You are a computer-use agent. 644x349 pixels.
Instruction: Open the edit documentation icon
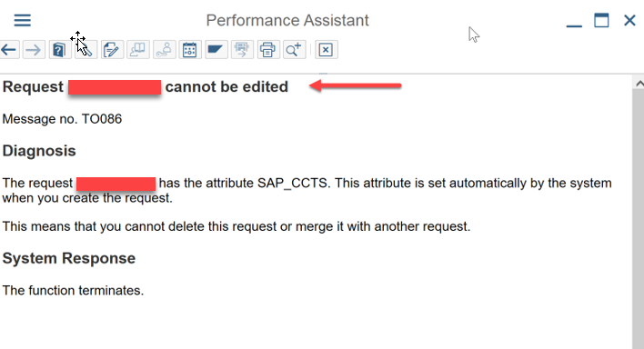click(x=112, y=50)
